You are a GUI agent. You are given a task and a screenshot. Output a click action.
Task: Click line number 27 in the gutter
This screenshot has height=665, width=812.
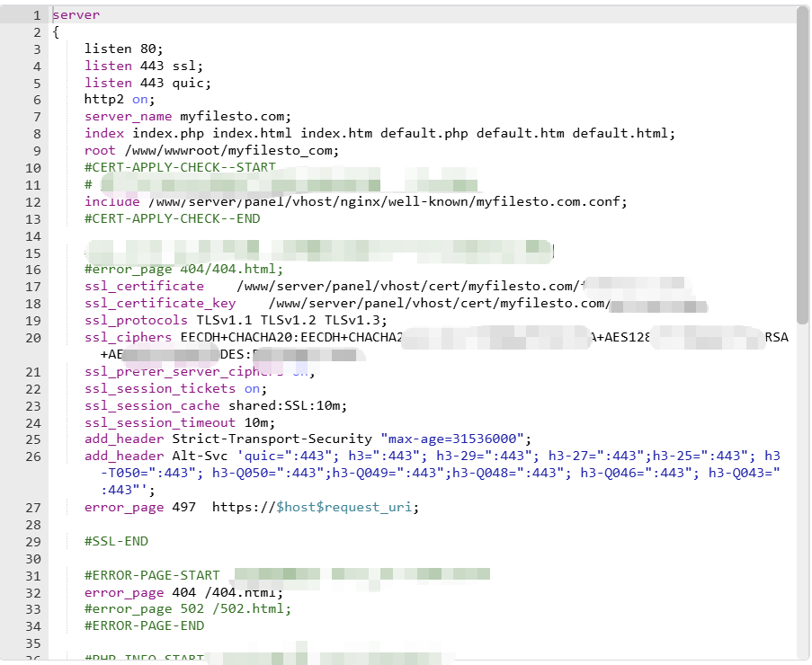32,508
